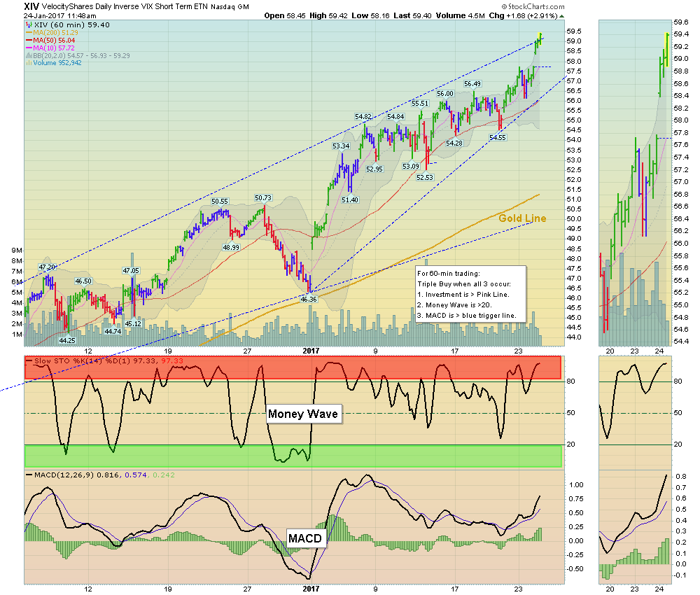Click the 47.05 price label
The height and width of the screenshot is (595, 700).
coord(131,270)
